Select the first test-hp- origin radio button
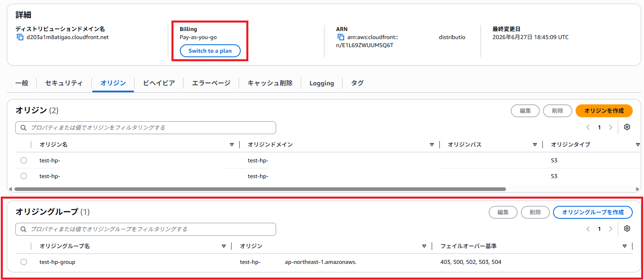 point(24,160)
